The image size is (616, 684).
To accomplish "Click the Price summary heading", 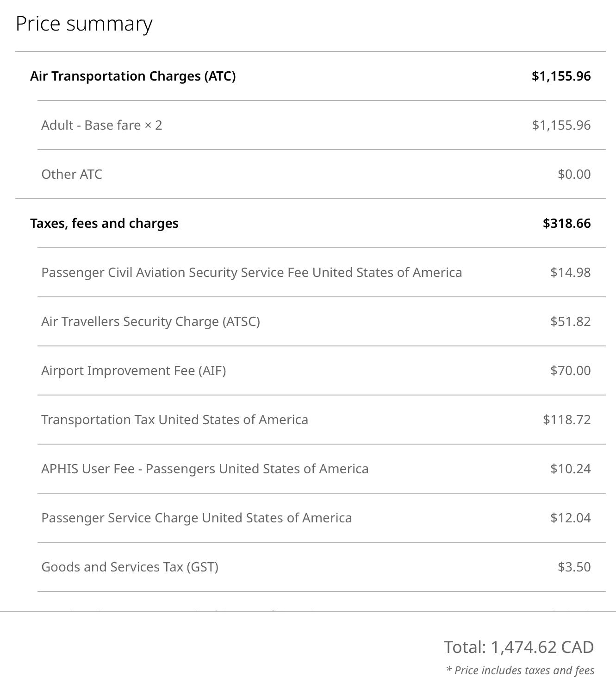I will pos(84,24).
